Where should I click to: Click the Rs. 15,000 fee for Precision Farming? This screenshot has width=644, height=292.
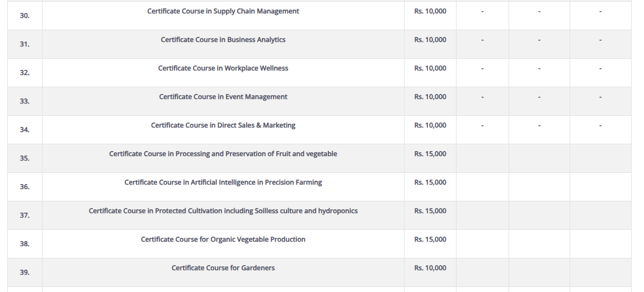[430, 182]
